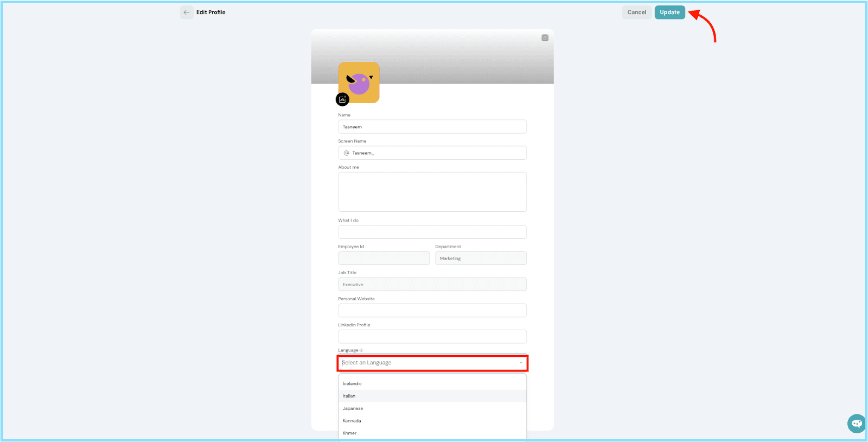Image resolution: width=868 pixels, height=442 pixels.
Task: Click the back arrow beside Edit Profile
Action: (x=187, y=12)
